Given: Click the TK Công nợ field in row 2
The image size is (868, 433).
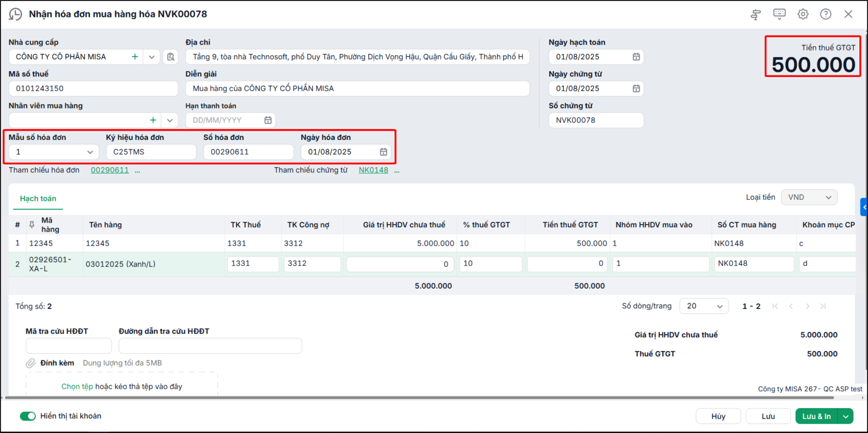Looking at the screenshot, I should [x=312, y=264].
